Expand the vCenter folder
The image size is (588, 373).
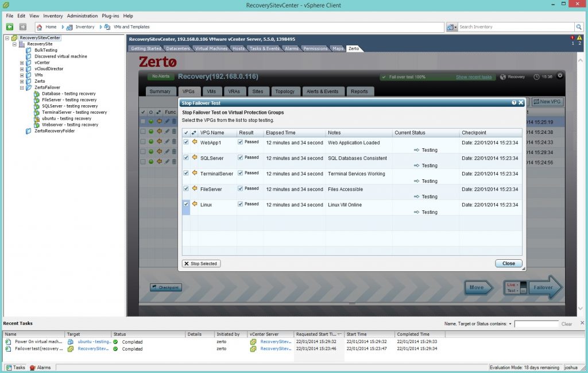click(22, 63)
